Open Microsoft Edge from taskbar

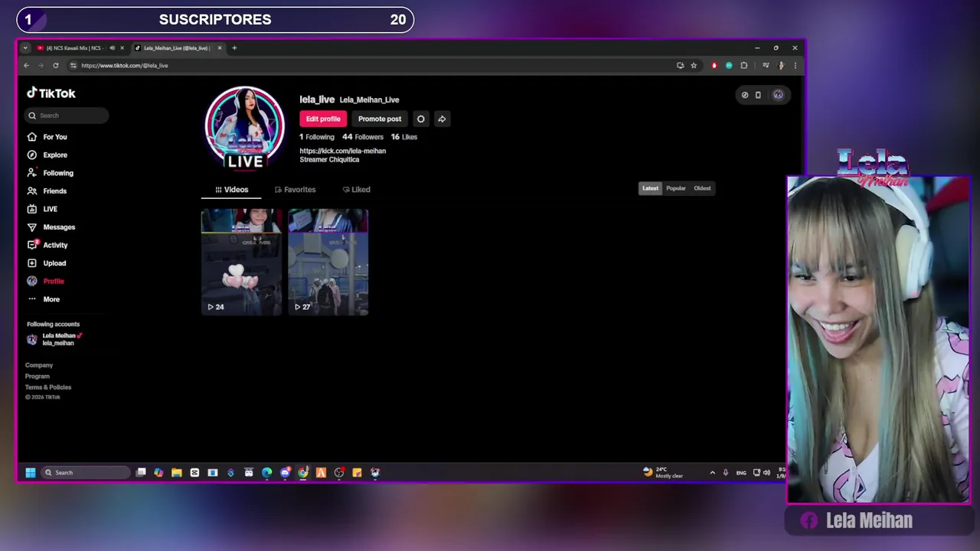(266, 473)
